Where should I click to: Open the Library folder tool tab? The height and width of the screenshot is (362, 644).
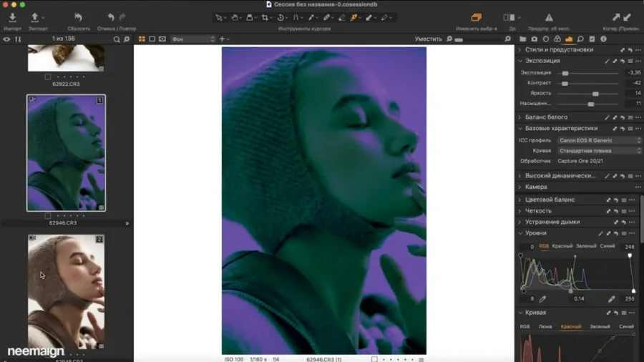[x=522, y=39]
